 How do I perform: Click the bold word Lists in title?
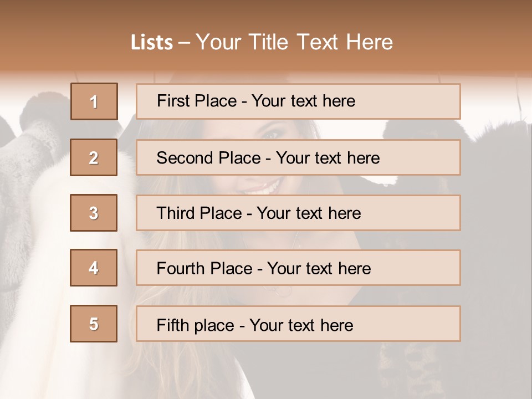152,42
